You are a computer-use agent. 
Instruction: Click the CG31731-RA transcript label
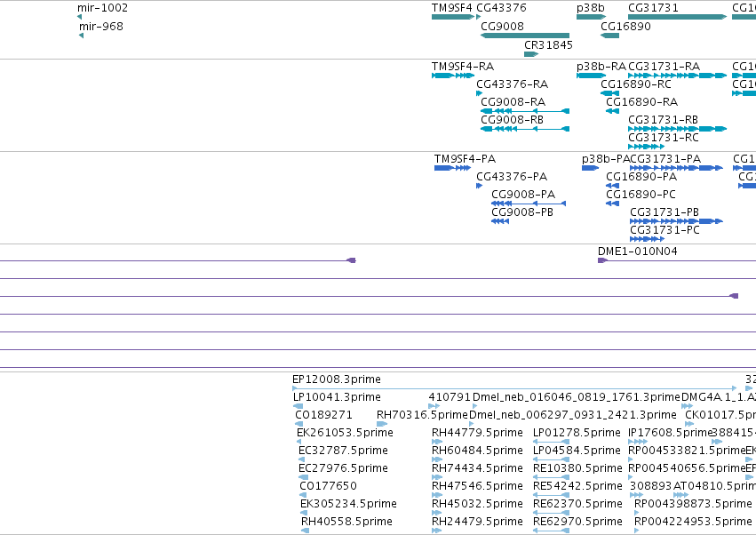pyautogui.click(x=664, y=66)
